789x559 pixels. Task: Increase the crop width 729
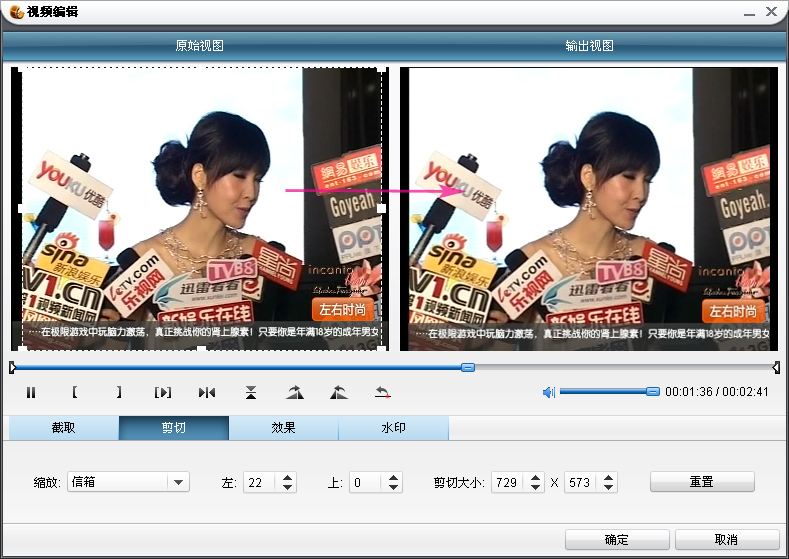[535, 477]
